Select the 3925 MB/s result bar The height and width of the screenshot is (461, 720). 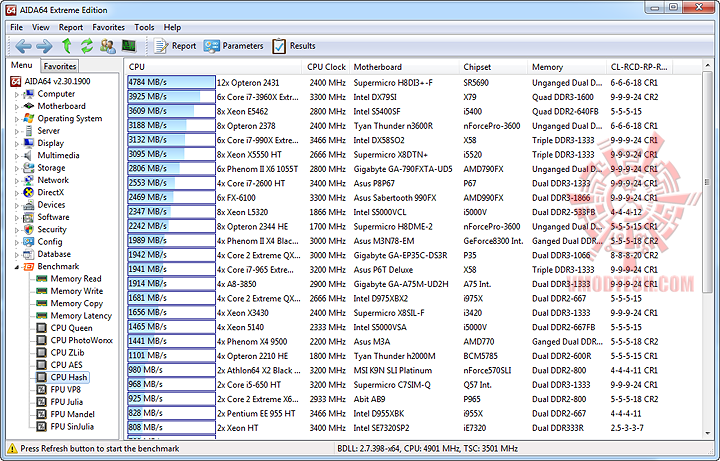tap(171, 97)
